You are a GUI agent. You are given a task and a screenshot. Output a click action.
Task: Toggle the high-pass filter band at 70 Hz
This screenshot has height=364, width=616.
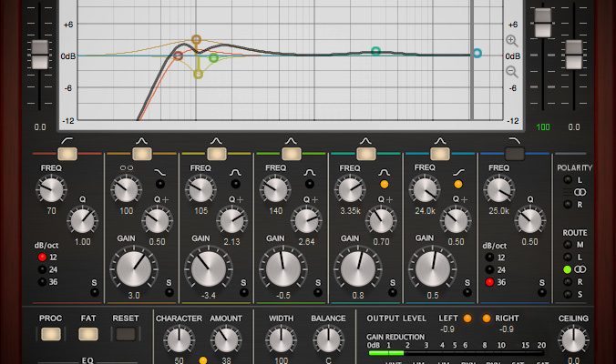click(67, 155)
